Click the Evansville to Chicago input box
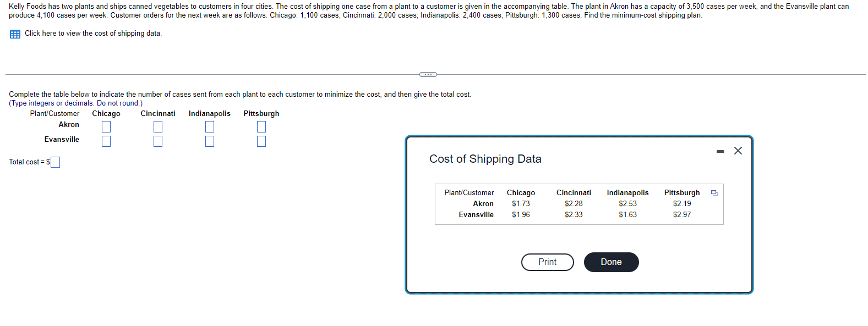Viewport: 868px width, 326px height. (x=106, y=141)
